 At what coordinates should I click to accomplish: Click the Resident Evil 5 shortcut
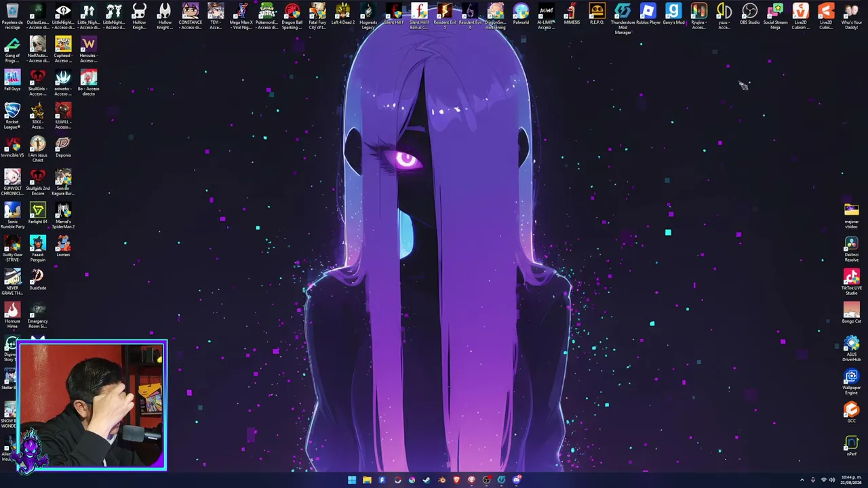pos(445,16)
